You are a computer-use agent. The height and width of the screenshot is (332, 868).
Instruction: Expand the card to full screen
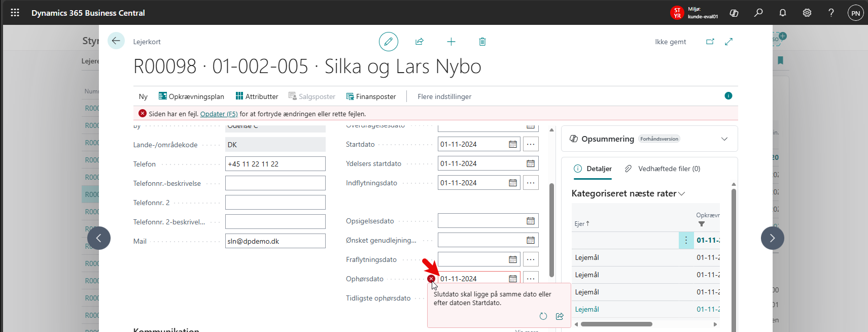[729, 42]
